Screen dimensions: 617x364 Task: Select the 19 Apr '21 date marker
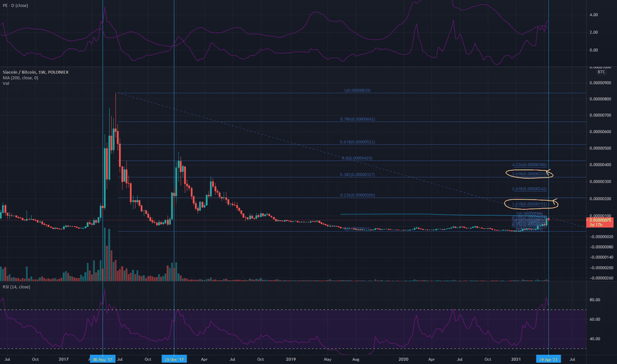pyautogui.click(x=548, y=359)
